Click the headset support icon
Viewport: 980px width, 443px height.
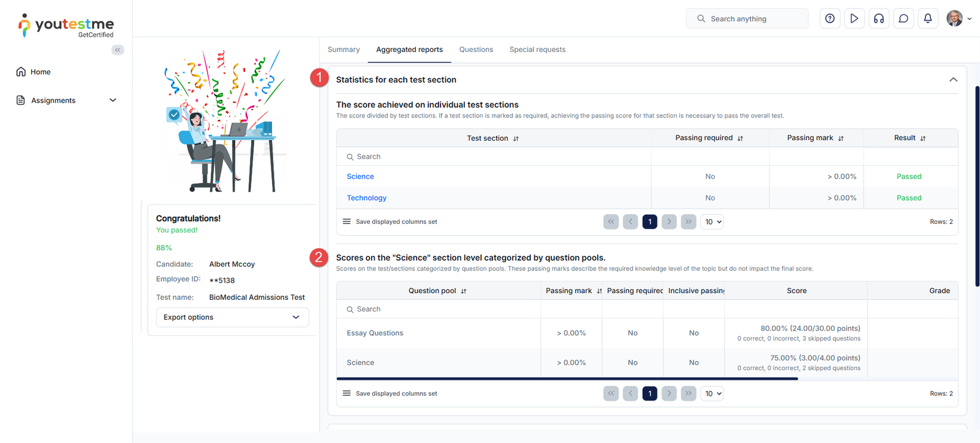pos(879,18)
